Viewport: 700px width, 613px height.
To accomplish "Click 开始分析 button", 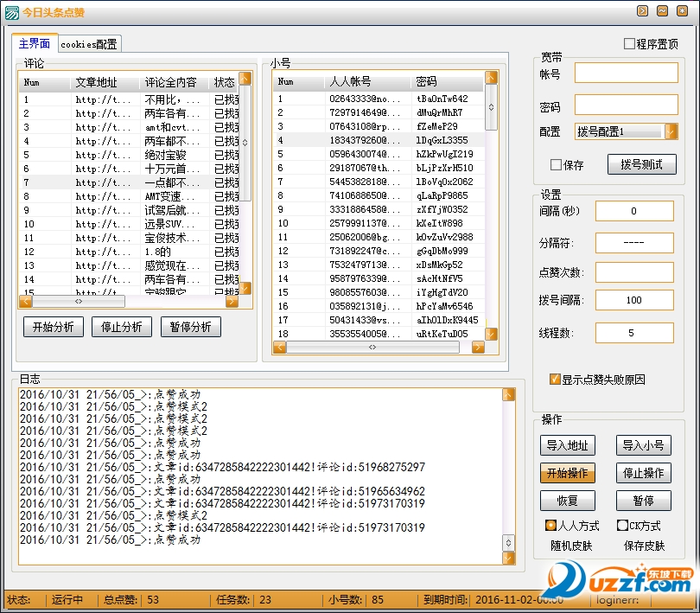I will pyautogui.click(x=53, y=327).
